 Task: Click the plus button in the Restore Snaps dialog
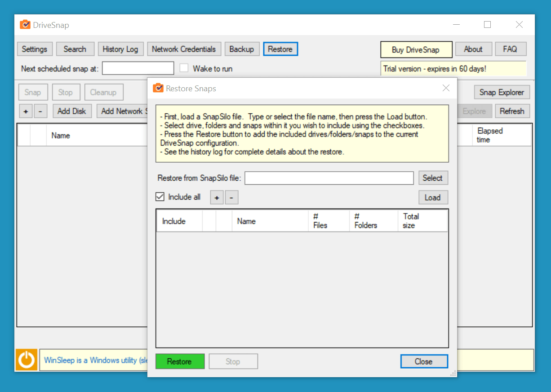(217, 197)
